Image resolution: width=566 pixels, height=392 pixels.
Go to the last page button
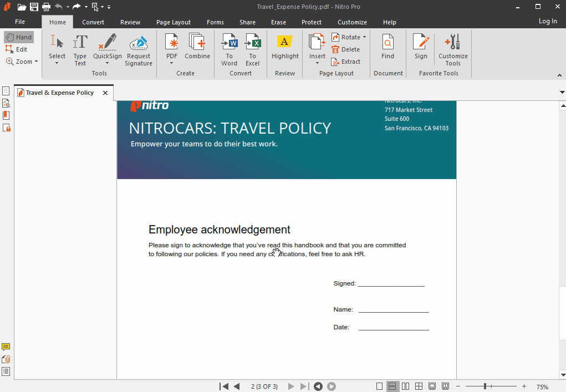305,386
